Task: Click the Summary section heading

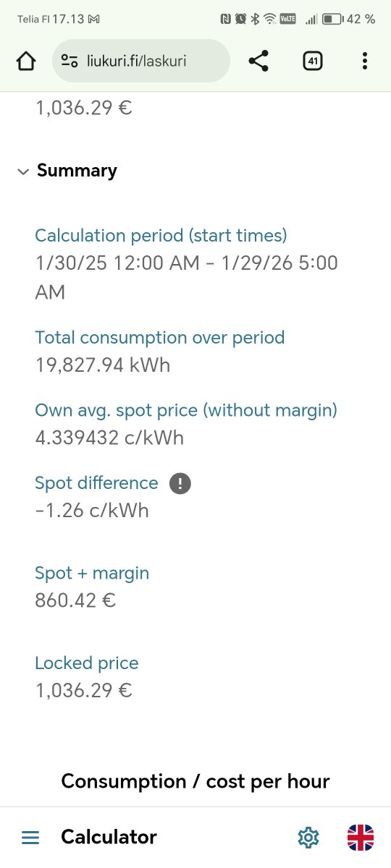Action: coord(77,171)
